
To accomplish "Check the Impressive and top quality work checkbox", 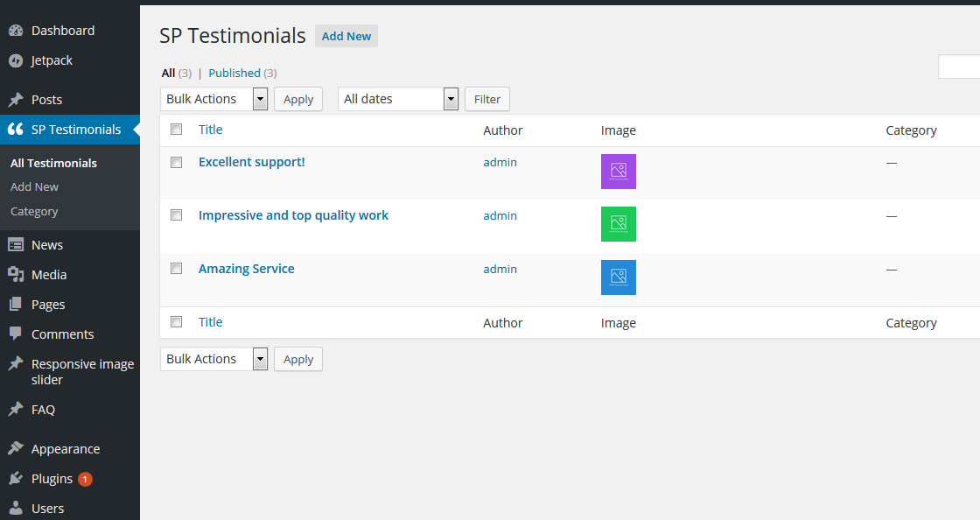I will (x=176, y=215).
